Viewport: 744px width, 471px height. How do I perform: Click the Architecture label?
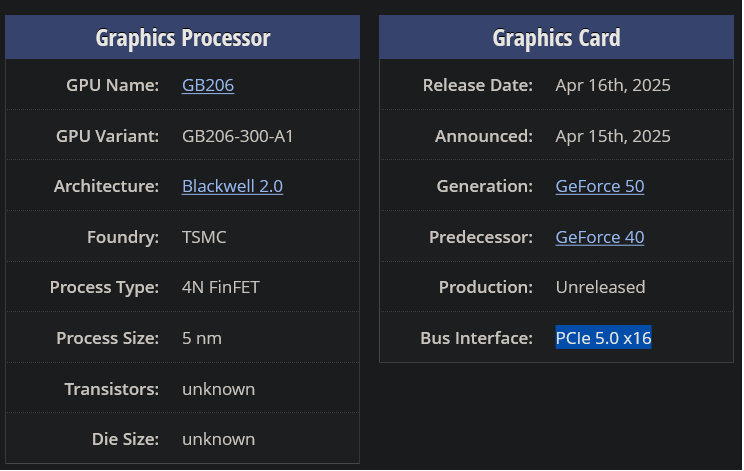pos(106,186)
